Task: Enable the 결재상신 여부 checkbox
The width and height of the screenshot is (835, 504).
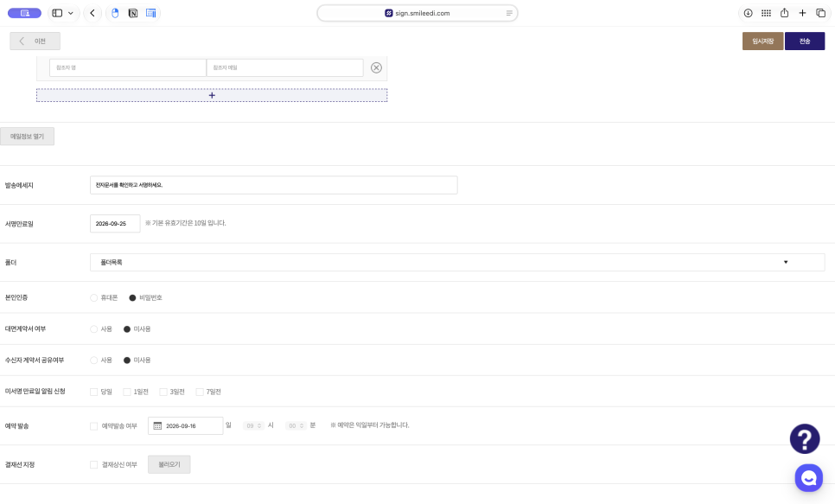Action: pos(93,464)
